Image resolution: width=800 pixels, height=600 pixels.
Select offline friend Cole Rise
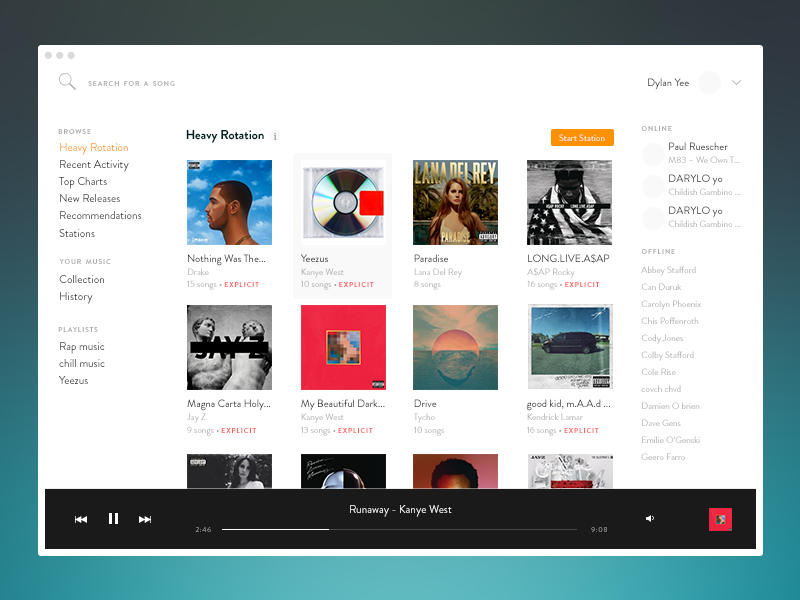pos(658,372)
